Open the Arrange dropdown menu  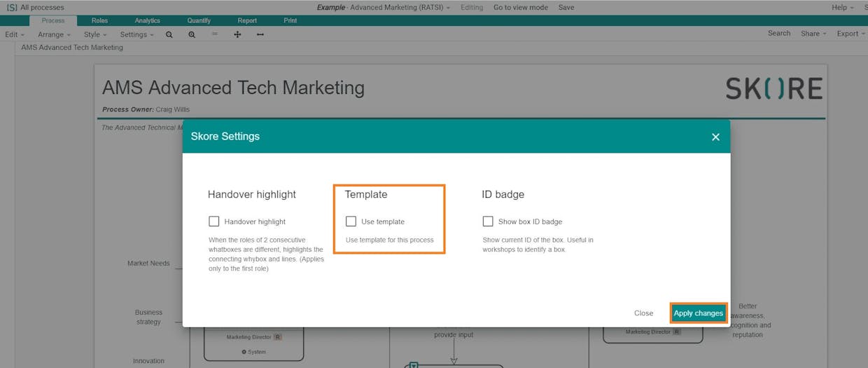55,34
